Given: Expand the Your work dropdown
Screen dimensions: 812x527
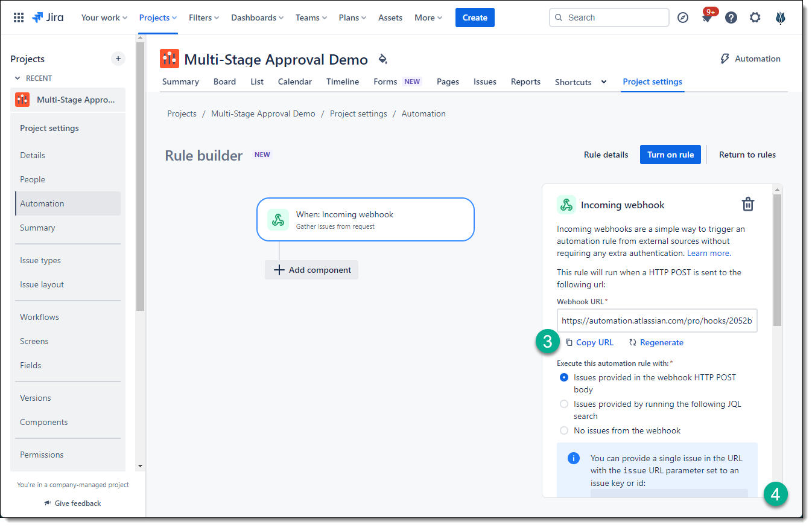Looking at the screenshot, I should (x=104, y=18).
